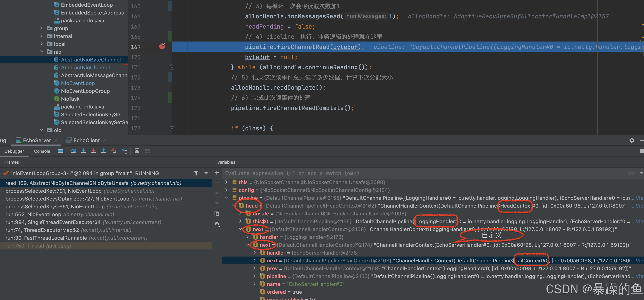Open NioEventLoop class in project tree

(x=78, y=83)
